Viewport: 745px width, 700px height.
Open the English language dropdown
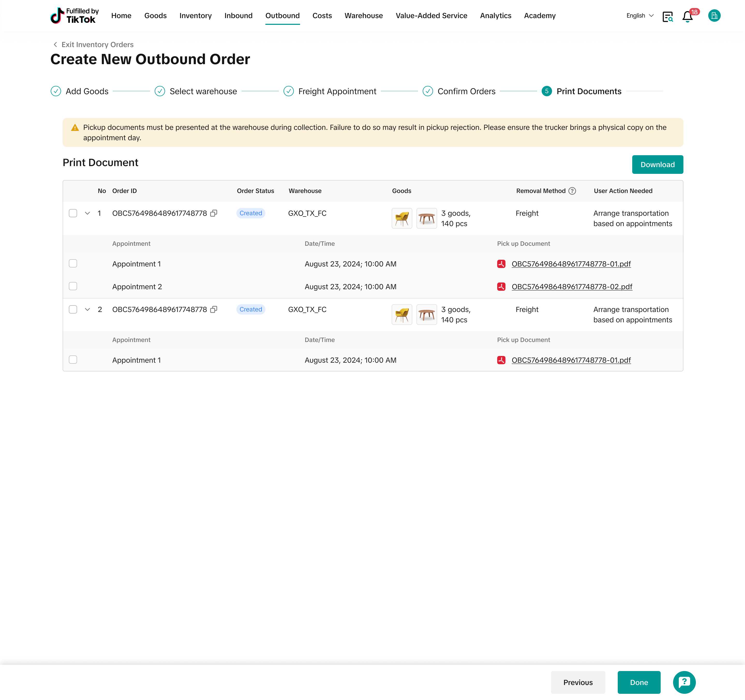[640, 16]
